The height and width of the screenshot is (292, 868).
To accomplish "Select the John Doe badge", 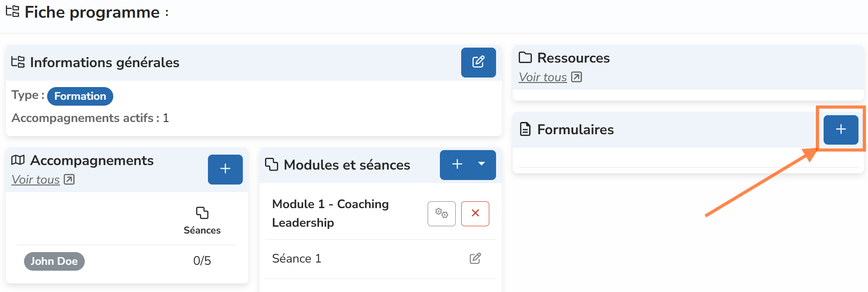I will pyautogui.click(x=54, y=261).
